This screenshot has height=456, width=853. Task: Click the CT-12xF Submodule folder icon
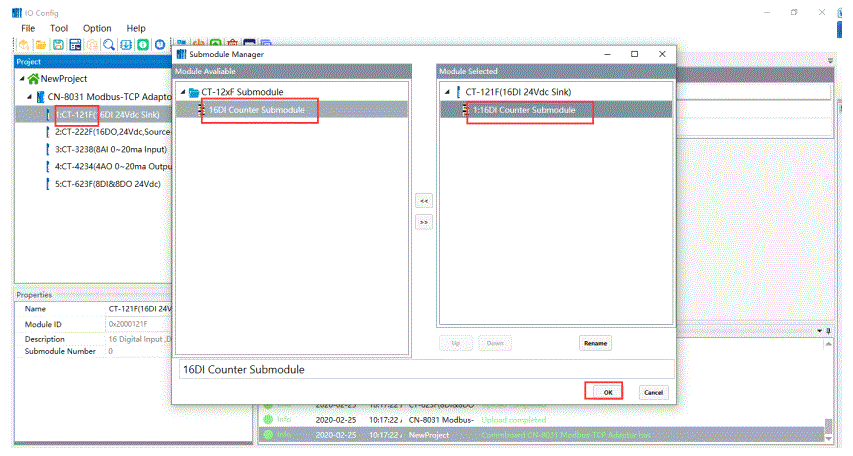[x=194, y=93]
